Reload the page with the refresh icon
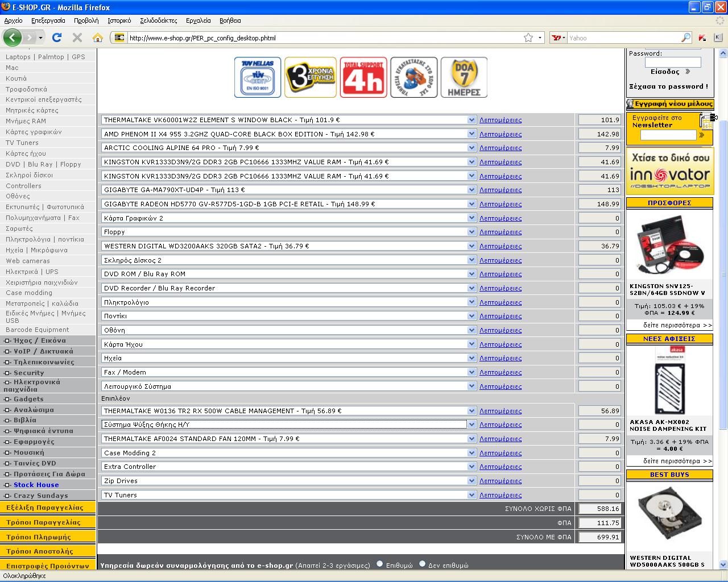This screenshot has width=728, height=582. pyautogui.click(x=56, y=38)
